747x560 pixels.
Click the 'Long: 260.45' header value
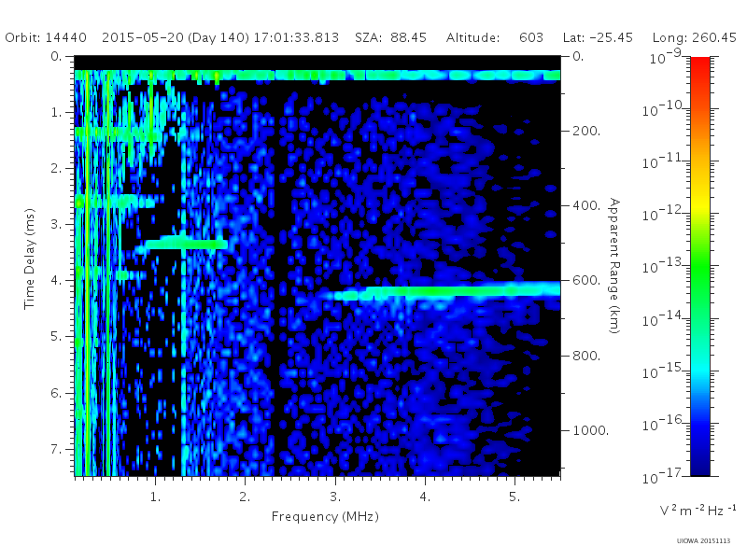(694, 37)
